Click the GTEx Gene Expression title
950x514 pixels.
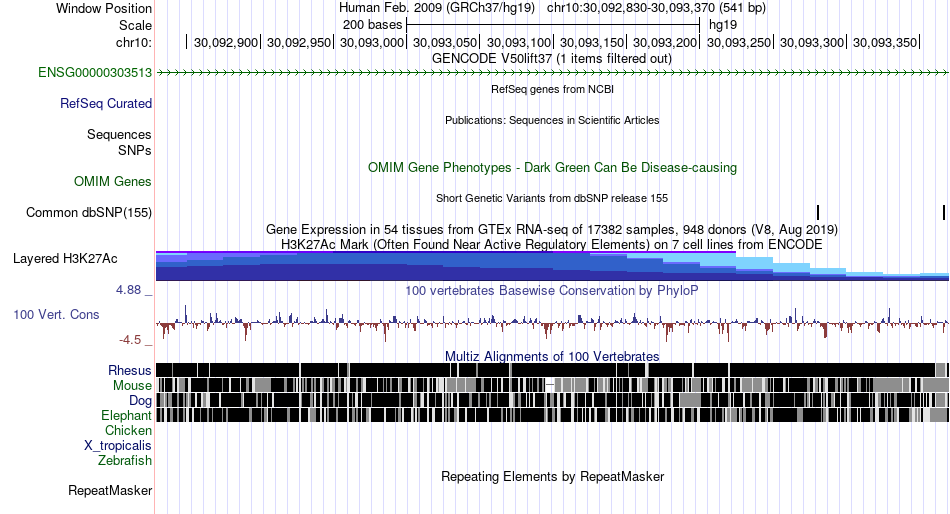click(x=552, y=230)
